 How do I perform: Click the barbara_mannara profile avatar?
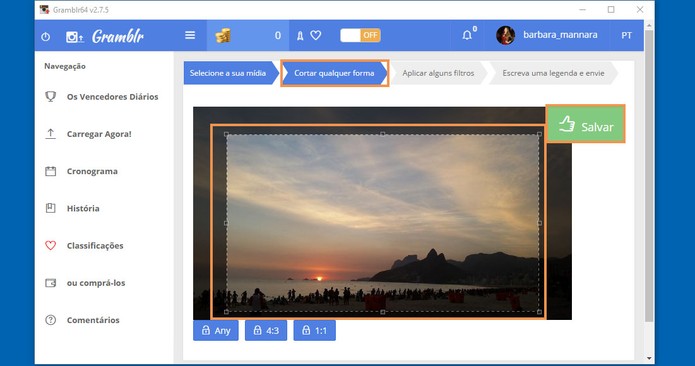point(505,35)
